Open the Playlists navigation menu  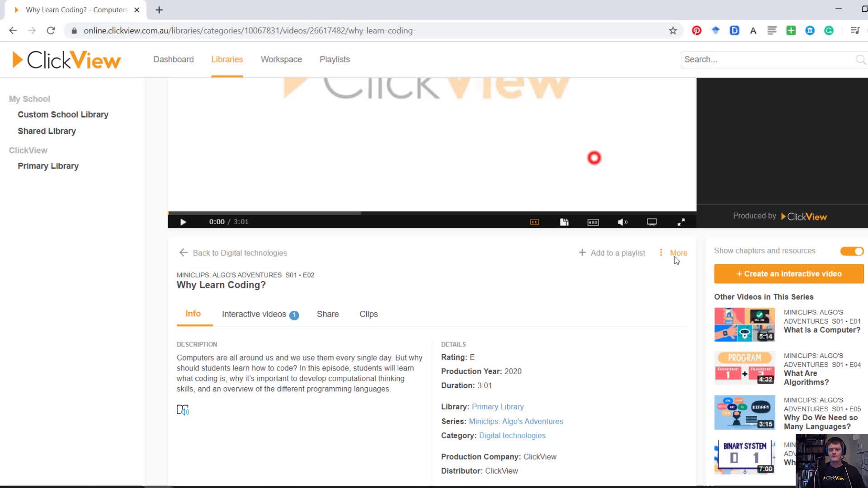coord(335,59)
